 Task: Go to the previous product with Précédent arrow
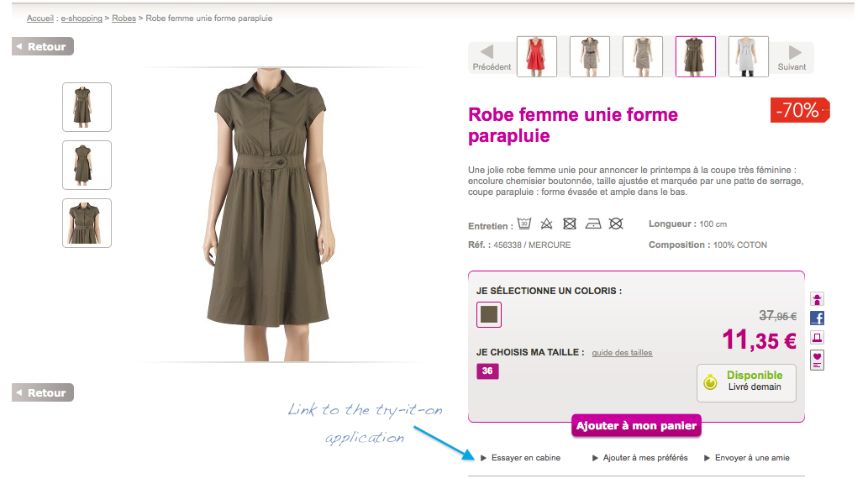[x=490, y=55]
